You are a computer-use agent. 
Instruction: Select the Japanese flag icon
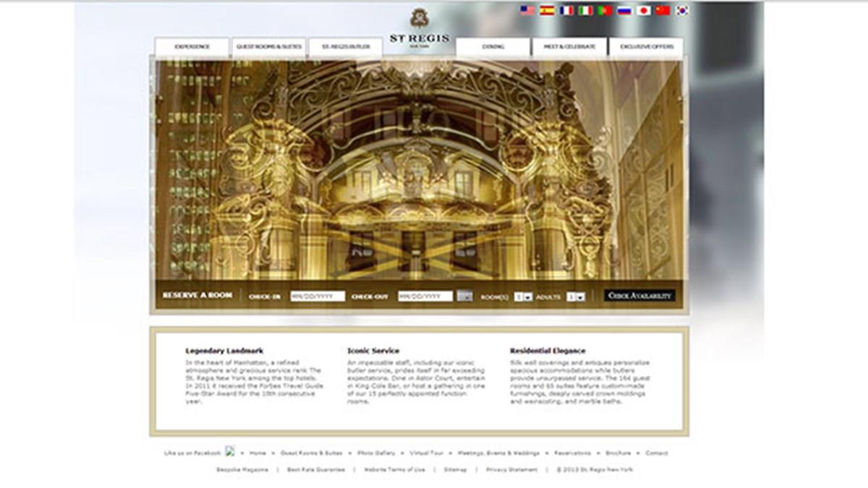tap(643, 10)
